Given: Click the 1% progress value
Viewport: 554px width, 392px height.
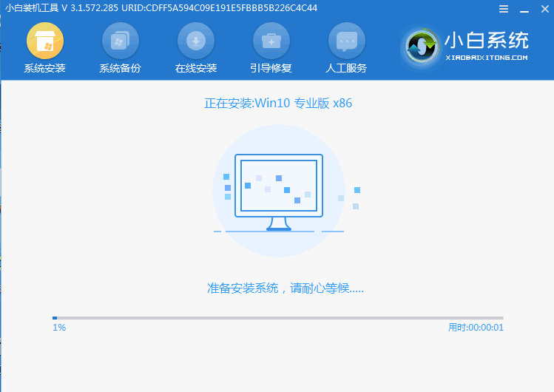Looking at the screenshot, I should point(59,328).
